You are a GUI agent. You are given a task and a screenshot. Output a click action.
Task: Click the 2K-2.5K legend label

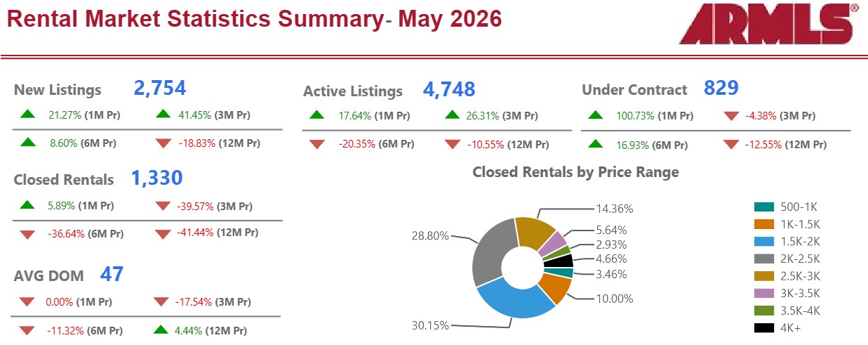pyautogui.click(x=801, y=259)
